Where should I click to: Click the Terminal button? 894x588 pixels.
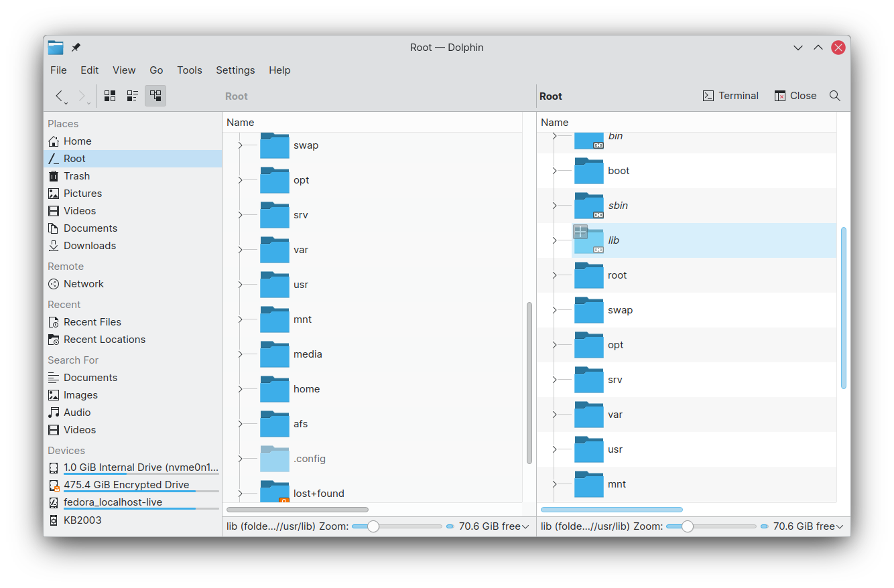730,96
